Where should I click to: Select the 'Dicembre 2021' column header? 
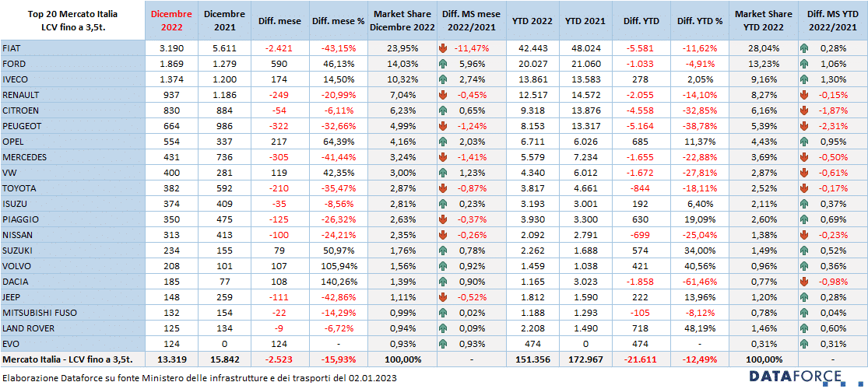223,20
